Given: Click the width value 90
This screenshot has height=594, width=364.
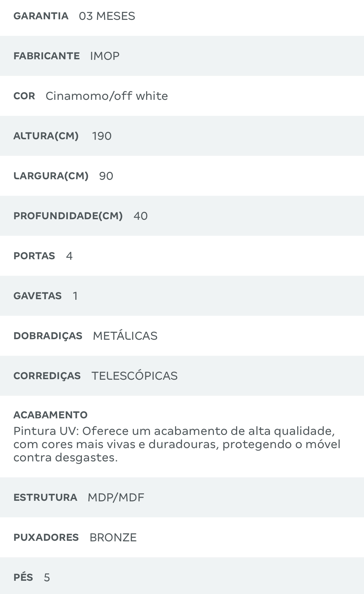Looking at the screenshot, I should point(106,176).
